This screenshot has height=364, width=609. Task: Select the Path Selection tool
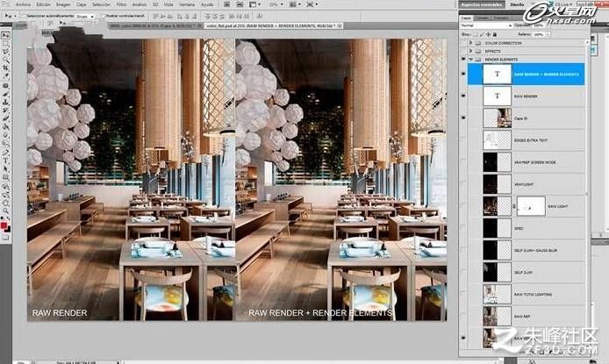pos(5,168)
